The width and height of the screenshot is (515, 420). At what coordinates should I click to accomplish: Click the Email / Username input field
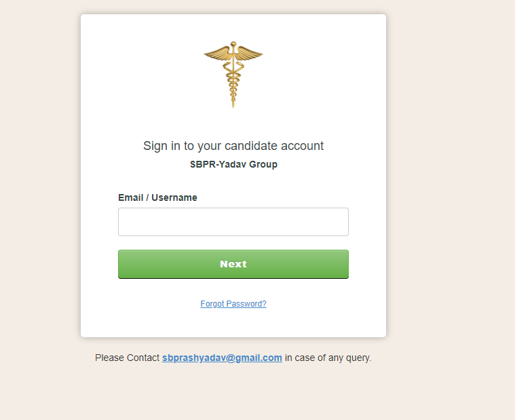pos(233,222)
